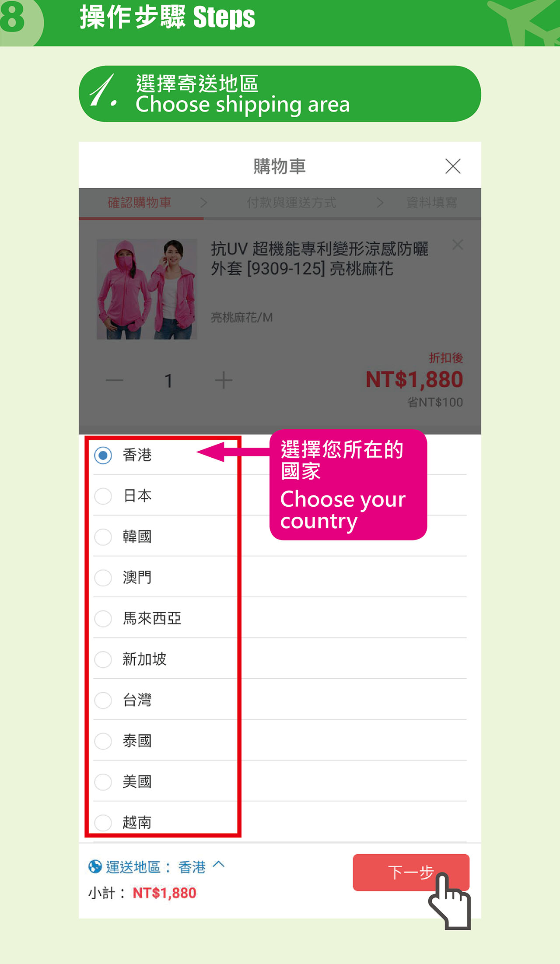560x964 pixels.
Task: Switch to the 付款與運送方式 step tab
Action: tap(291, 203)
